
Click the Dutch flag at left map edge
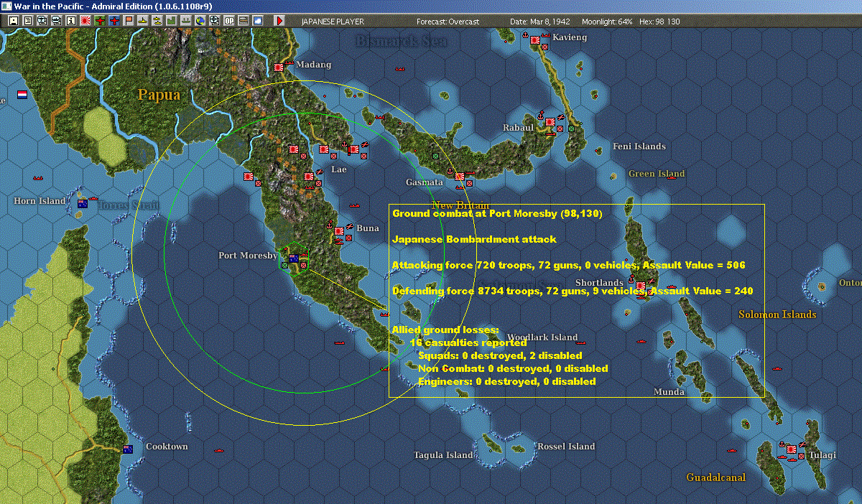click(x=22, y=95)
